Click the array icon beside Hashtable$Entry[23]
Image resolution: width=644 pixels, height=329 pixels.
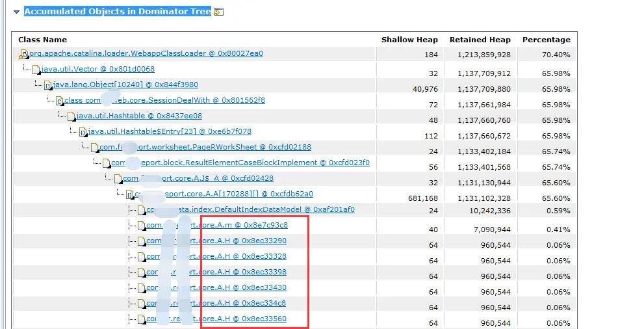[x=83, y=132]
